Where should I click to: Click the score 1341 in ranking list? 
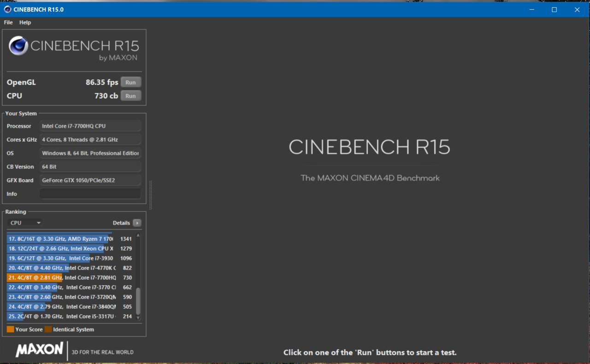click(x=126, y=239)
